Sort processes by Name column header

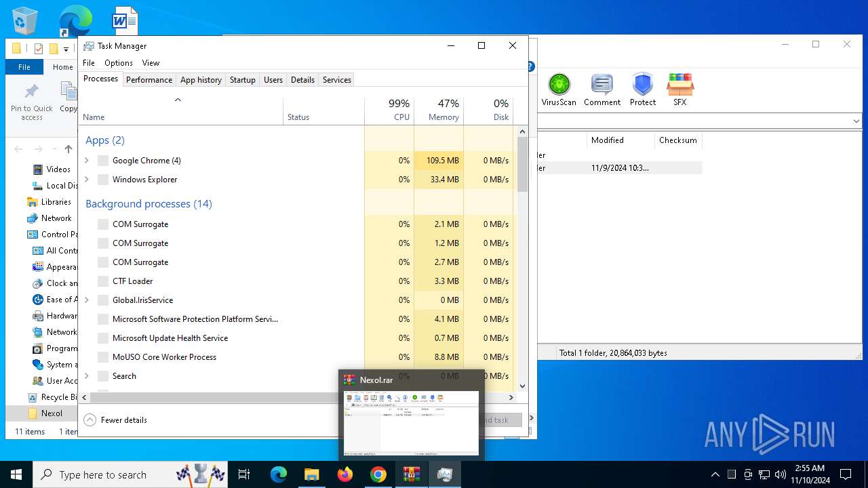point(181,110)
